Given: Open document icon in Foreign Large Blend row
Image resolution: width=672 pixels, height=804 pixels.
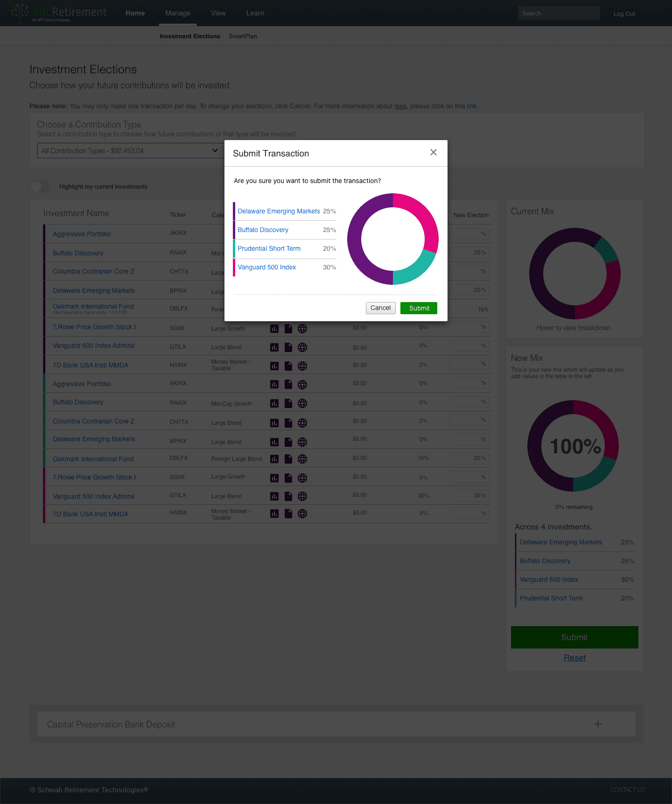Looking at the screenshot, I should (288, 458).
